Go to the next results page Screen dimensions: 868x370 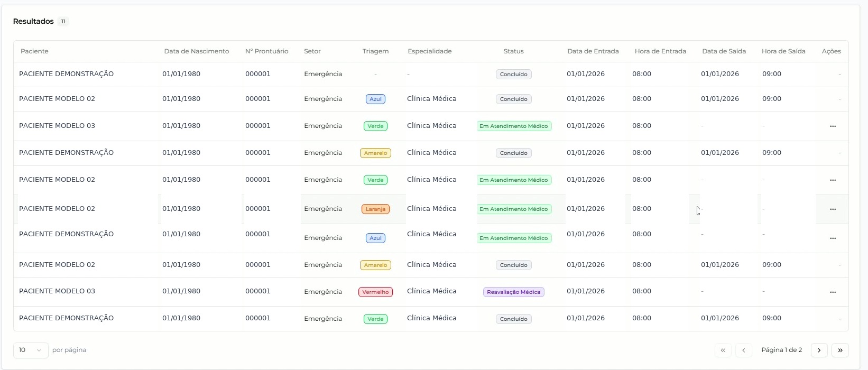(x=819, y=350)
